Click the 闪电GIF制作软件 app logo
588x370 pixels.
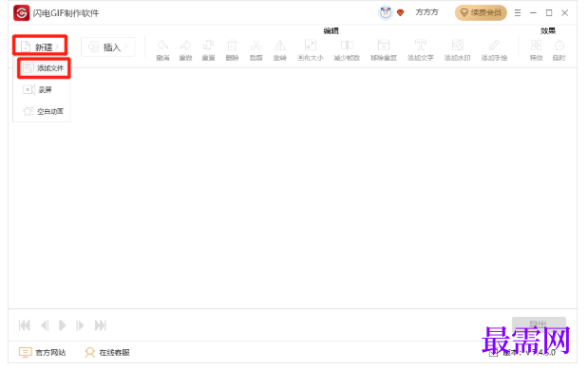22,13
